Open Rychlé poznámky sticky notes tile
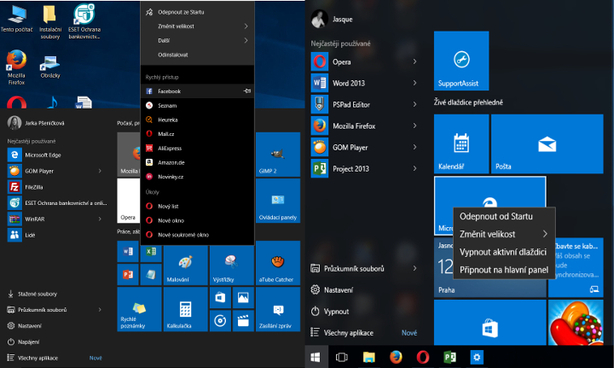 coord(139,309)
